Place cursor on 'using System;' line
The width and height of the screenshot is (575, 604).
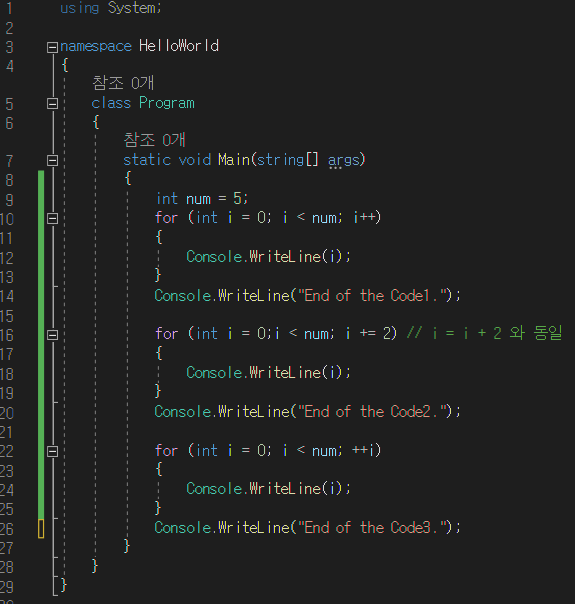(111, 8)
